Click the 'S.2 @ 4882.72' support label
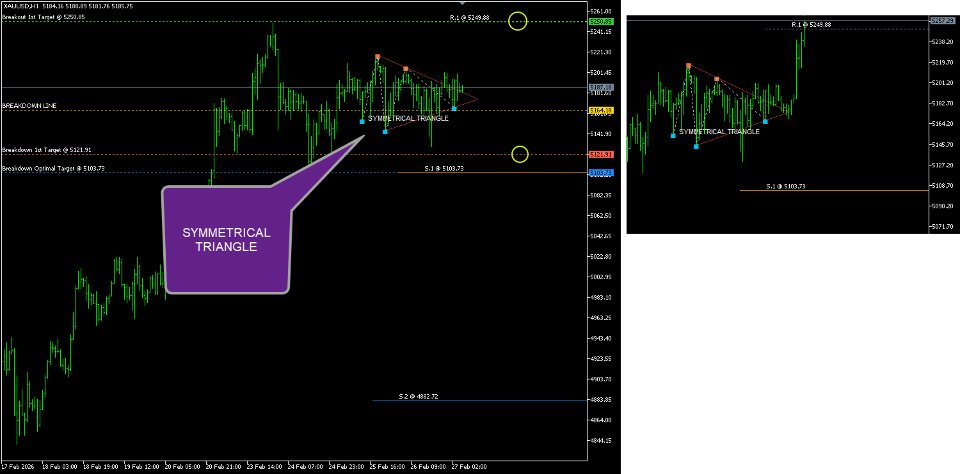960x474 pixels. click(x=418, y=396)
